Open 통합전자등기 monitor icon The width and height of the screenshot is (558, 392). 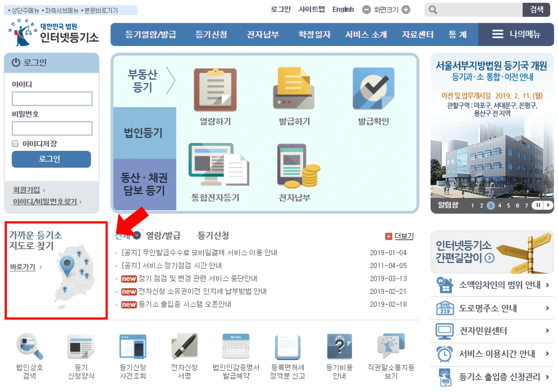[x=220, y=165]
